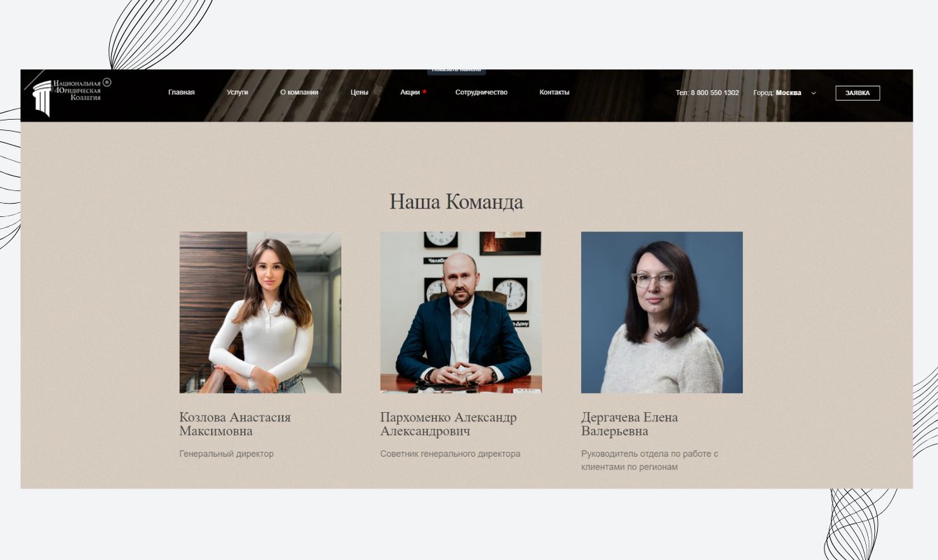This screenshot has height=560, width=938.
Task: Click the name Пархоменко Александр Александрович
Action: click(x=448, y=424)
